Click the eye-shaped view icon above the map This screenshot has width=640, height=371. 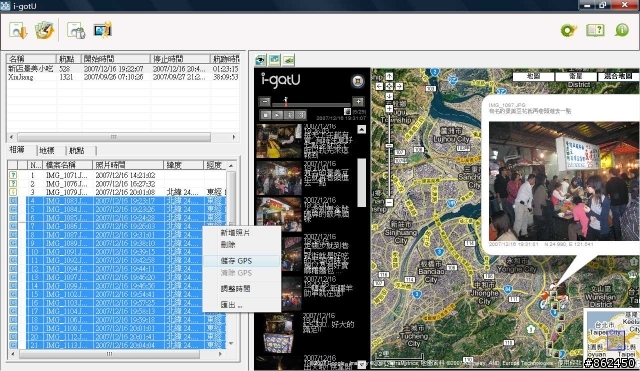[260, 60]
